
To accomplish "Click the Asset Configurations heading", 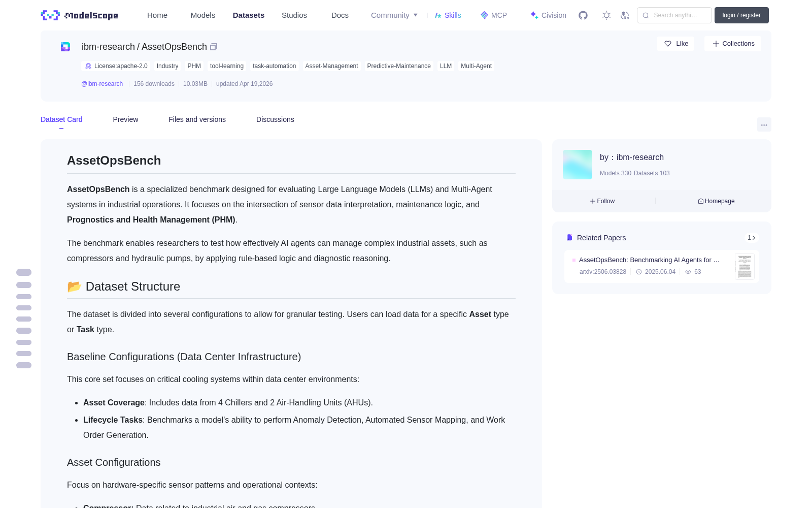I will pyautogui.click(x=114, y=462).
